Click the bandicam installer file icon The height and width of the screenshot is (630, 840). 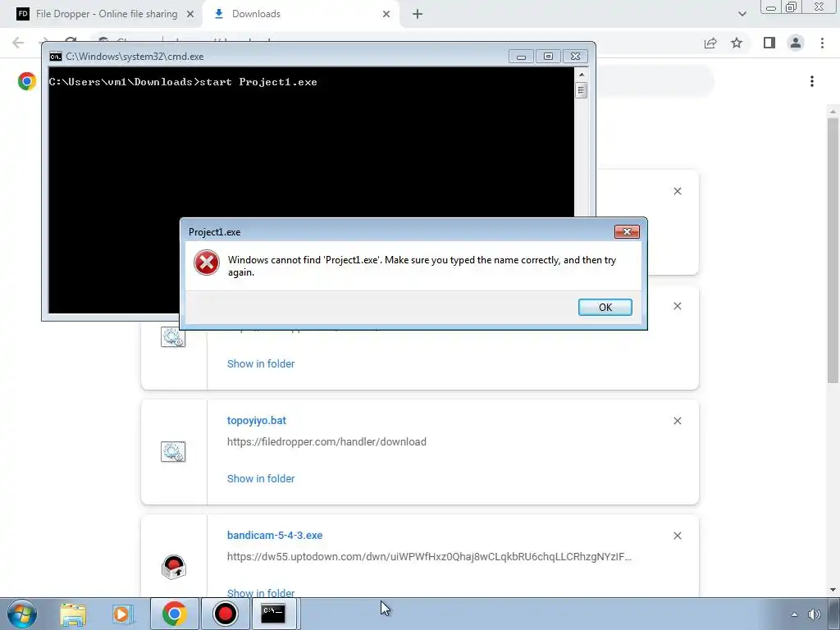173,567
